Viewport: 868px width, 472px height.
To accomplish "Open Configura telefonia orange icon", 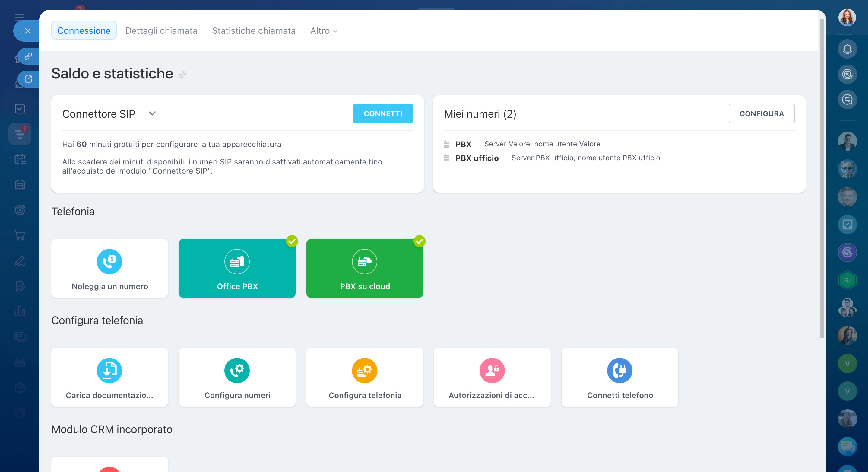I will coord(364,370).
